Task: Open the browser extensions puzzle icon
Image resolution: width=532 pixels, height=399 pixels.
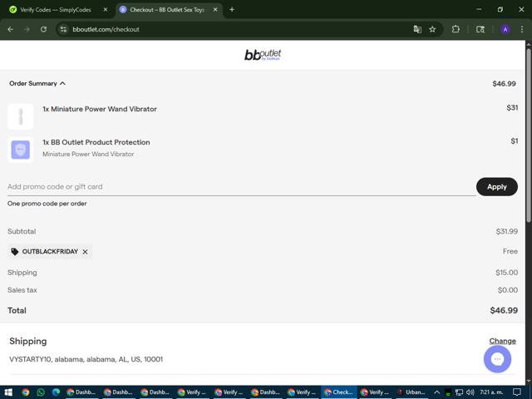Action: [456, 29]
